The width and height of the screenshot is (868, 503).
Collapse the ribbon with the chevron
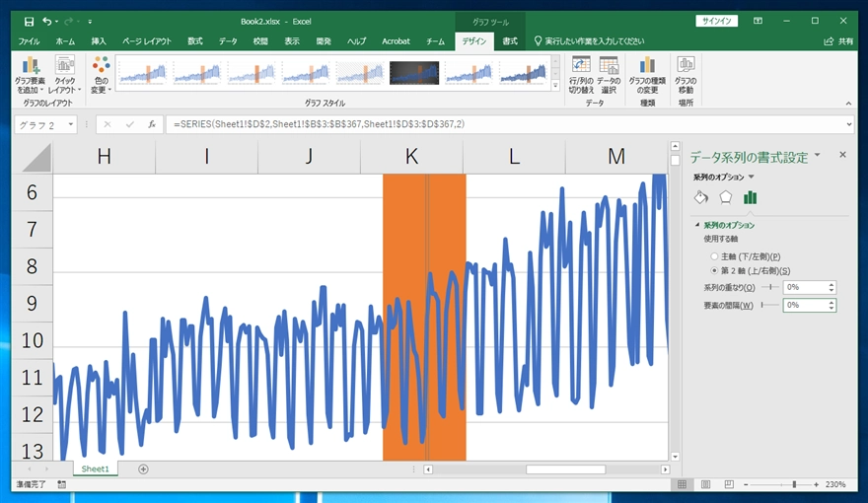point(848,104)
